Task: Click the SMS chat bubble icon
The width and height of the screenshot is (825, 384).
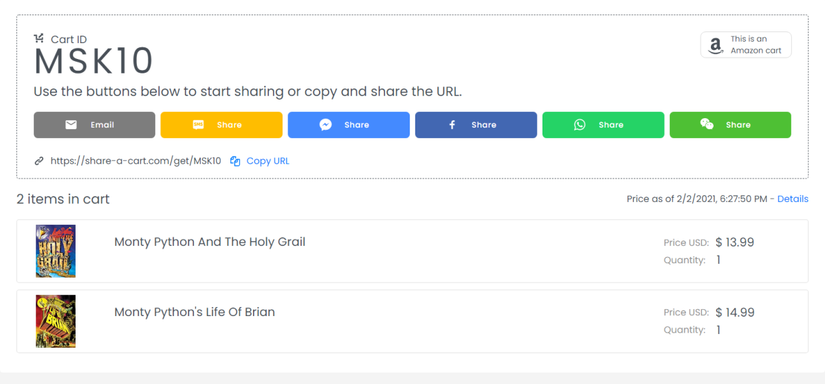Action: pyautogui.click(x=198, y=125)
